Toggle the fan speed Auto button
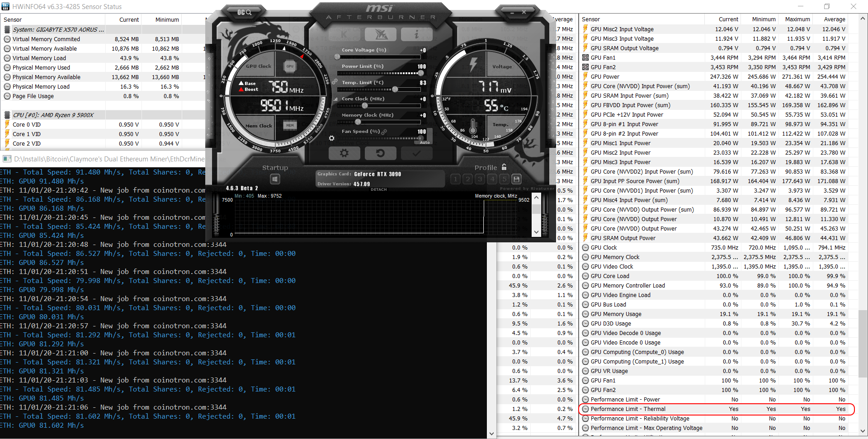The width and height of the screenshot is (868, 439). pos(425,142)
